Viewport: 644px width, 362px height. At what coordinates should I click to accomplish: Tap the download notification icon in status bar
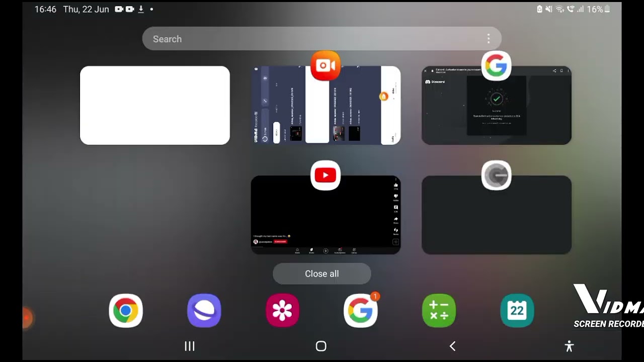click(x=141, y=9)
